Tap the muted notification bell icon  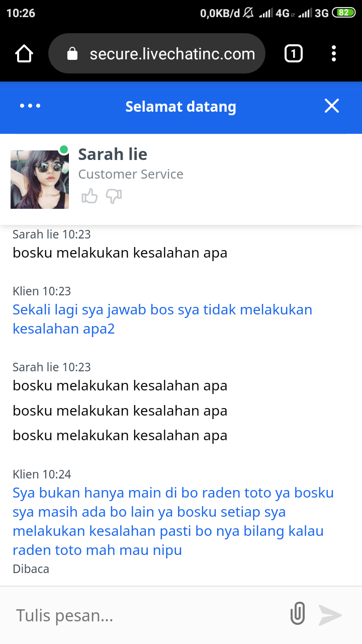click(x=248, y=13)
